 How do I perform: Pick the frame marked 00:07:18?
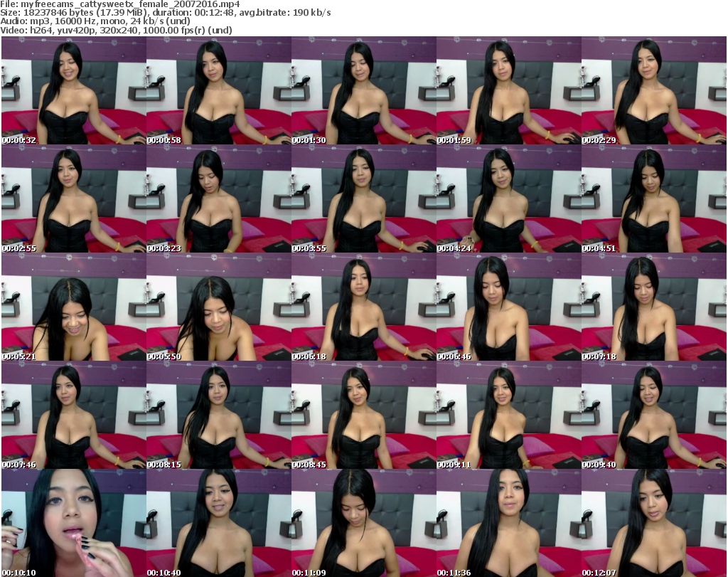(x=654, y=307)
